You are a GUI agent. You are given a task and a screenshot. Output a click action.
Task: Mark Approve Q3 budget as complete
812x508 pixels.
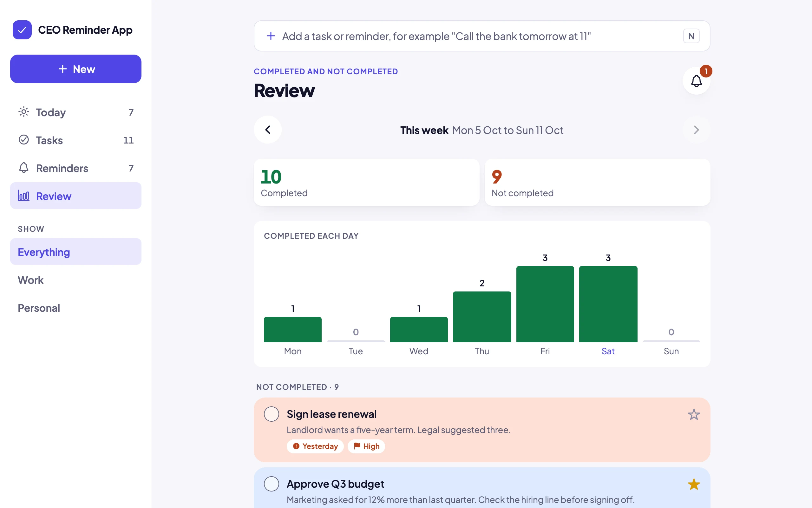[272, 484]
